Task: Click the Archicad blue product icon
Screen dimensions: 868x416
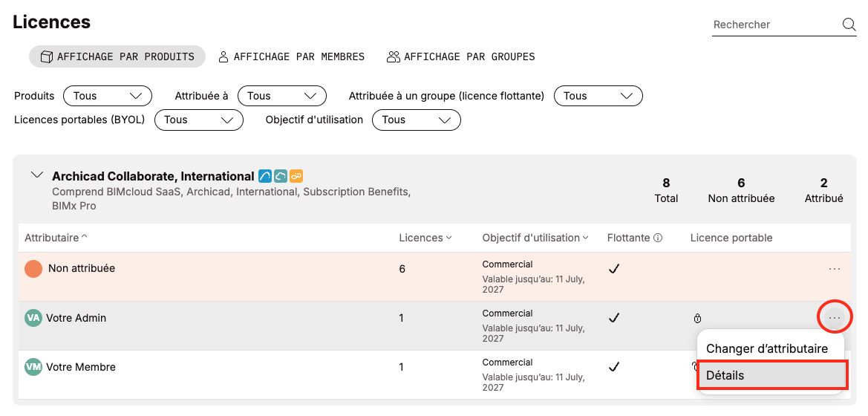Action: click(264, 176)
